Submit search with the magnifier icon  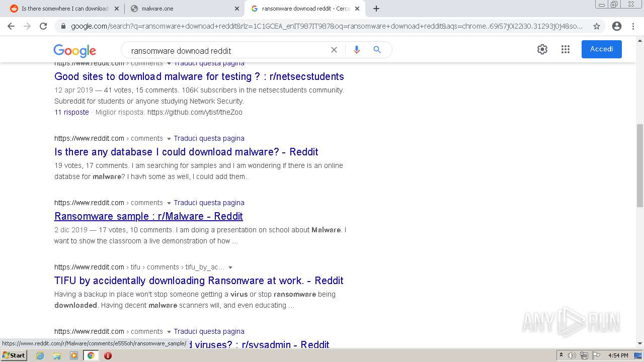point(377,50)
